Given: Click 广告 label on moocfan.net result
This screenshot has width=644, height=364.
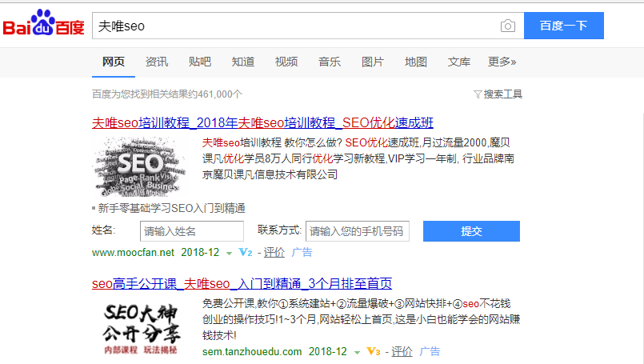Looking at the screenshot, I should point(302,252).
